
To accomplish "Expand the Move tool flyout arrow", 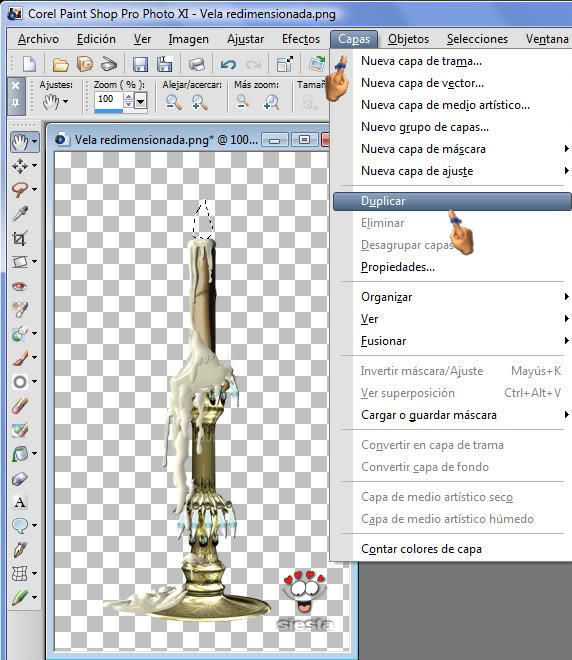I will (35, 166).
